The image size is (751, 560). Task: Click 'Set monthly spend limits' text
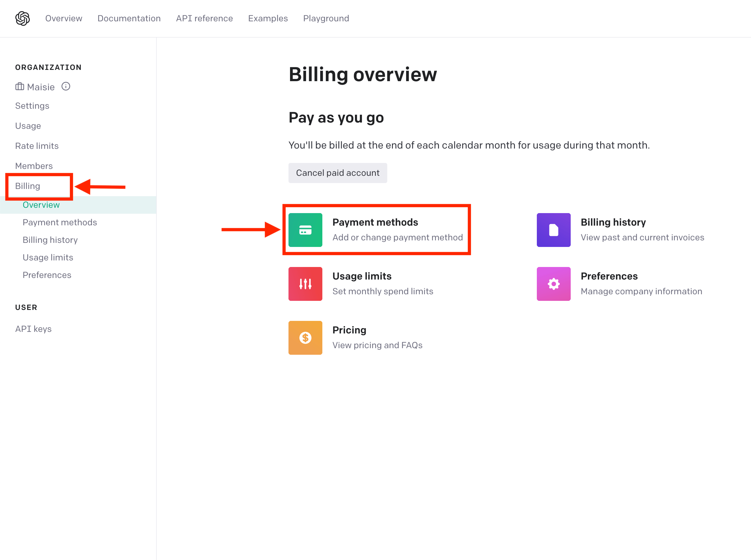point(383,291)
